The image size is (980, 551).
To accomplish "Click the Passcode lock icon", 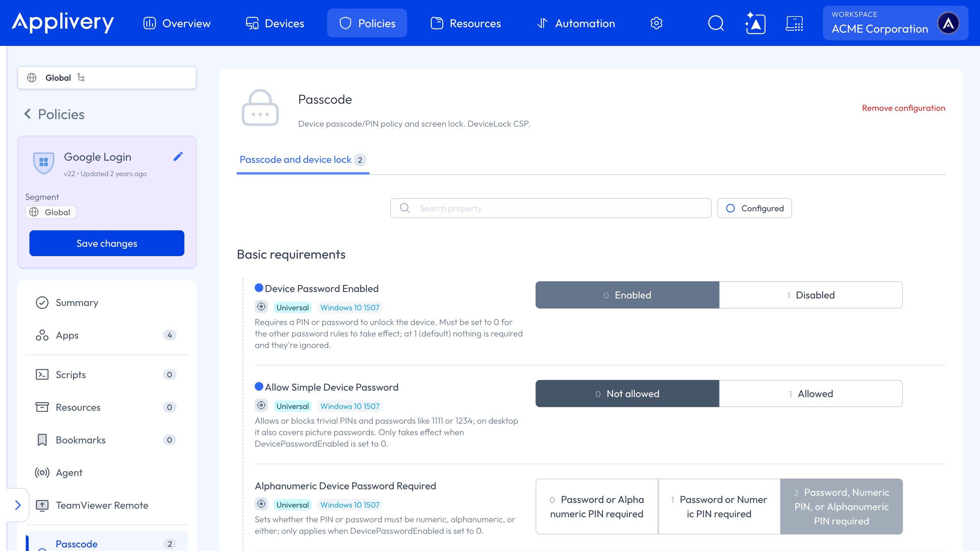I will (260, 108).
